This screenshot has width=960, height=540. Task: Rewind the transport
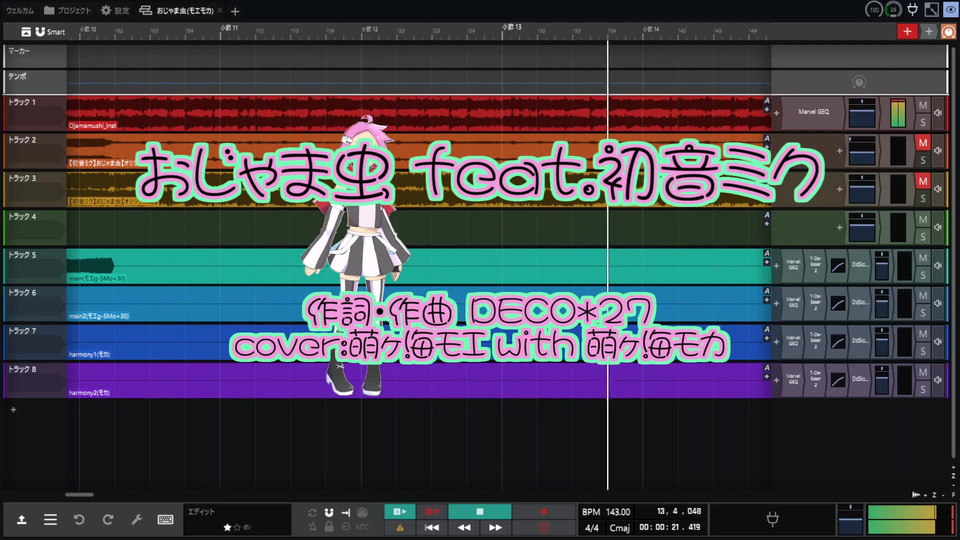click(464, 527)
